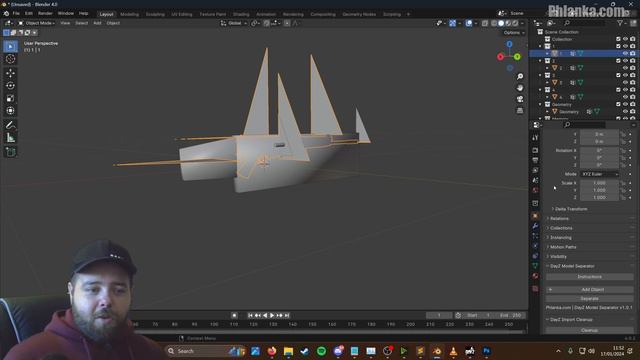Open the Render properties tab
This screenshot has height=360, width=640.
[x=535, y=150]
